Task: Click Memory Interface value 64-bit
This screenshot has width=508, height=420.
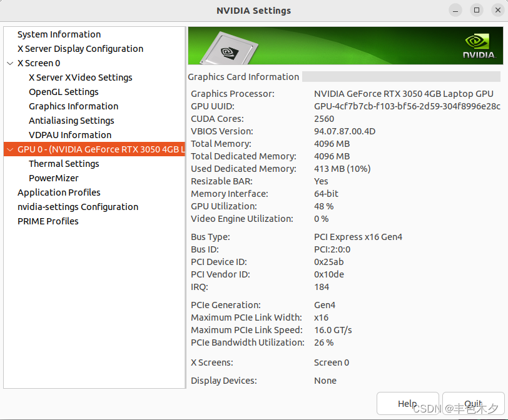Action: [x=326, y=194]
